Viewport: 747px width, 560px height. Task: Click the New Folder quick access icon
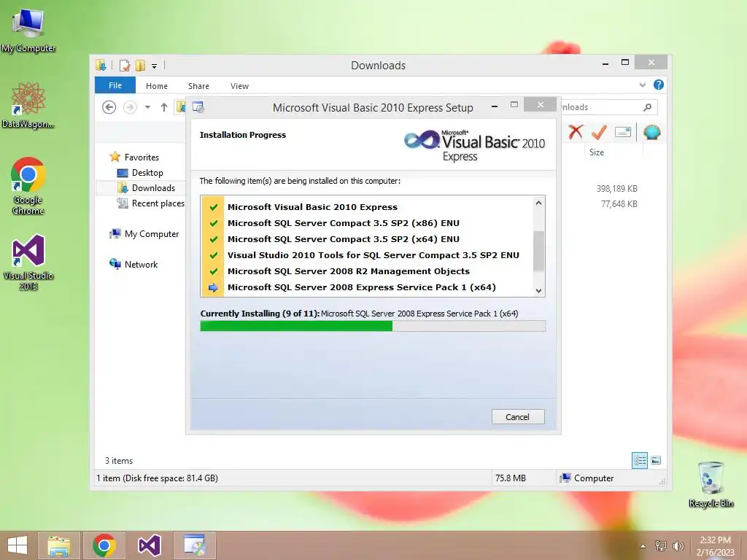(141, 65)
